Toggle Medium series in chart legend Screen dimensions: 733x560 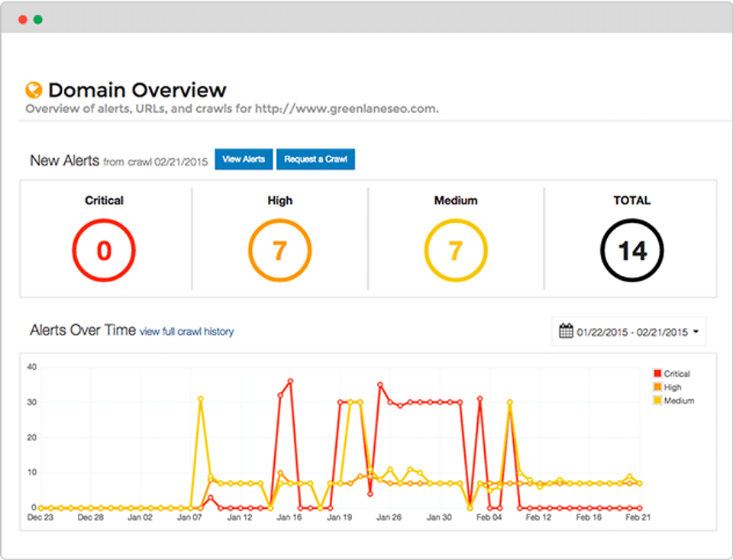click(674, 401)
